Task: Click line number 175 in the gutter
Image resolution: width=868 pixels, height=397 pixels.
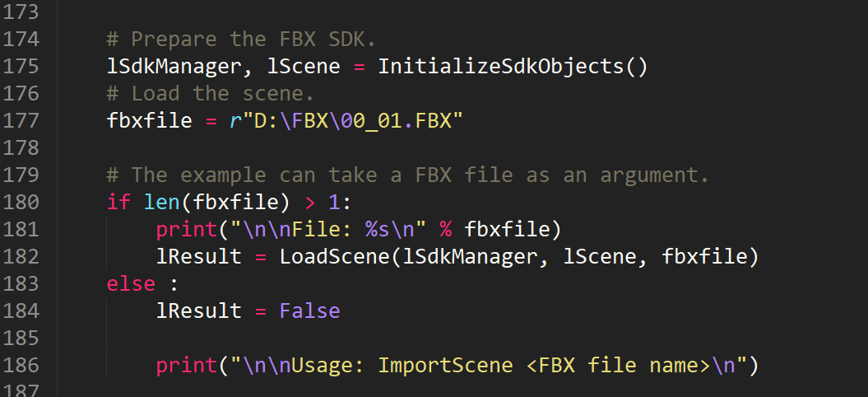Action: tap(21, 67)
